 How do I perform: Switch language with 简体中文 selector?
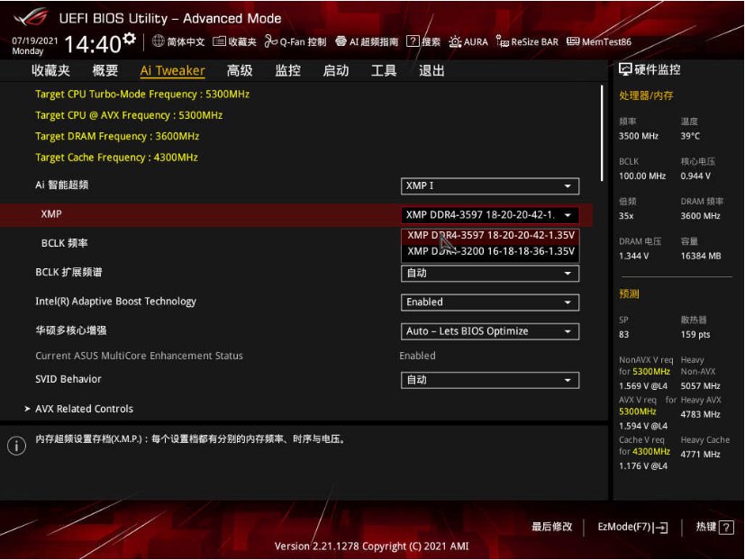coord(178,41)
